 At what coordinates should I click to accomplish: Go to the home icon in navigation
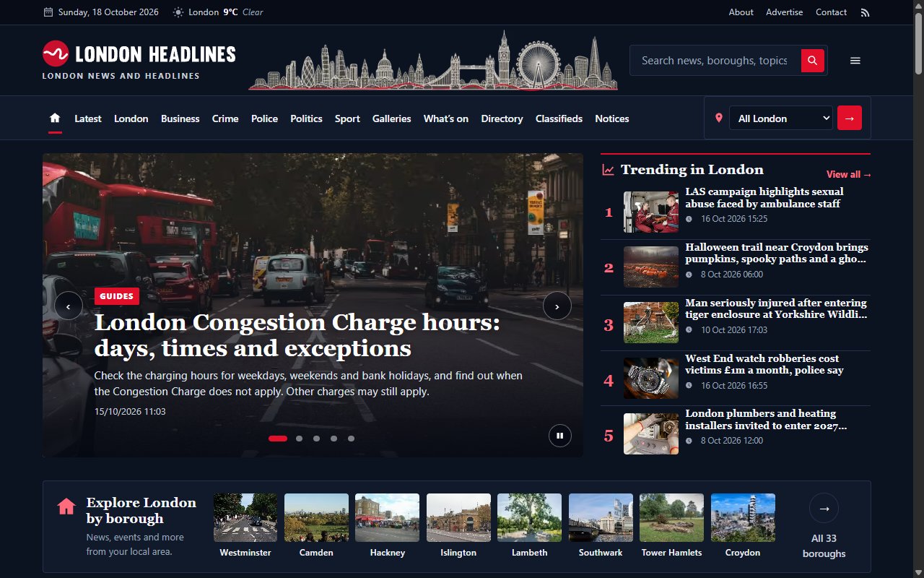(55, 118)
